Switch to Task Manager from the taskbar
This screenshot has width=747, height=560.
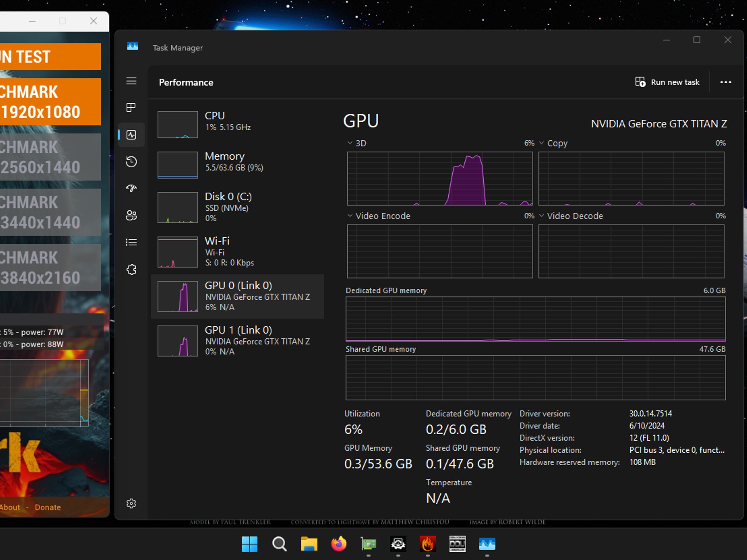coord(487,544)
